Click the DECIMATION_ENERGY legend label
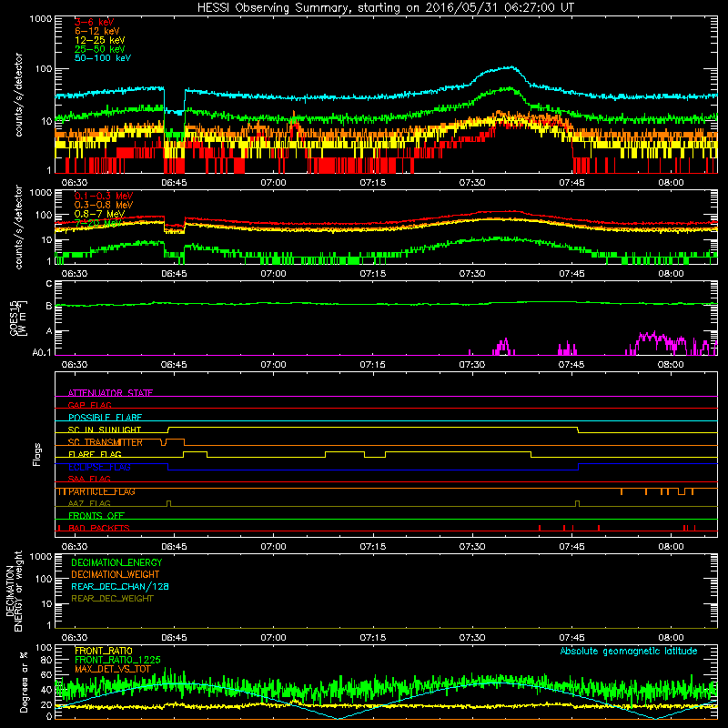 click(x=116, y=562)
